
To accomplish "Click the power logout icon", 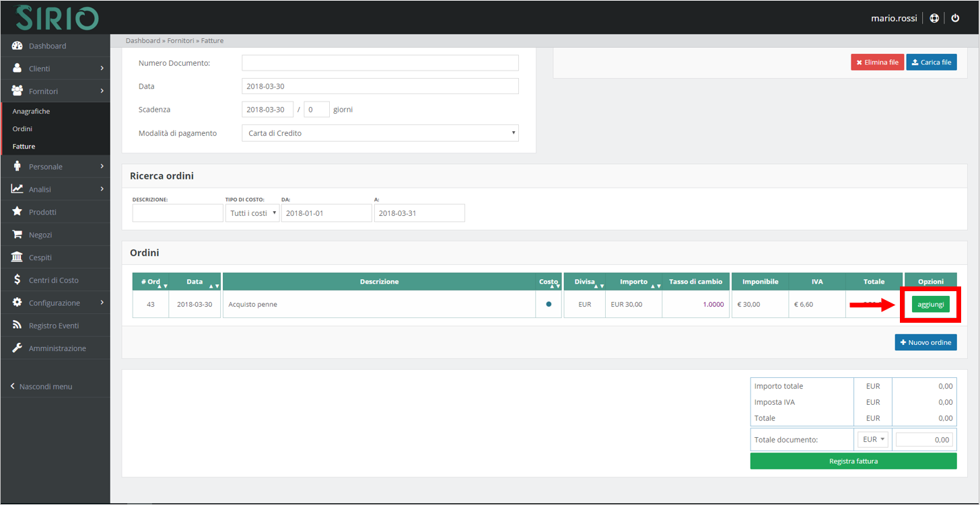I will coord(955,18).
